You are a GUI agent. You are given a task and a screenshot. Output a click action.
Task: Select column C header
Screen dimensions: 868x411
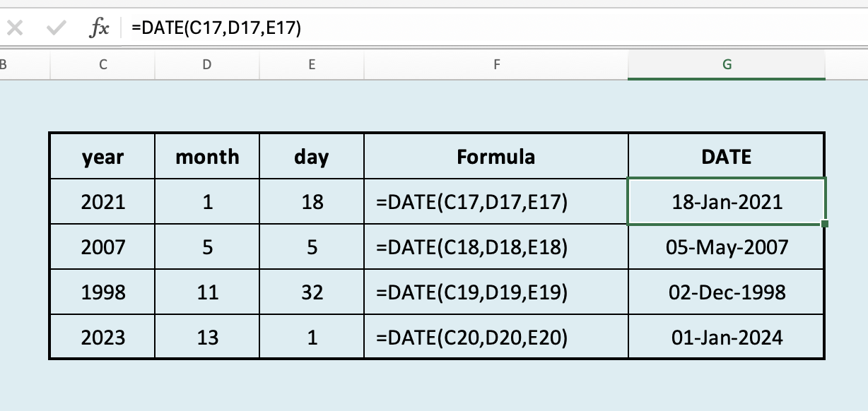click(x=103, y=64)
